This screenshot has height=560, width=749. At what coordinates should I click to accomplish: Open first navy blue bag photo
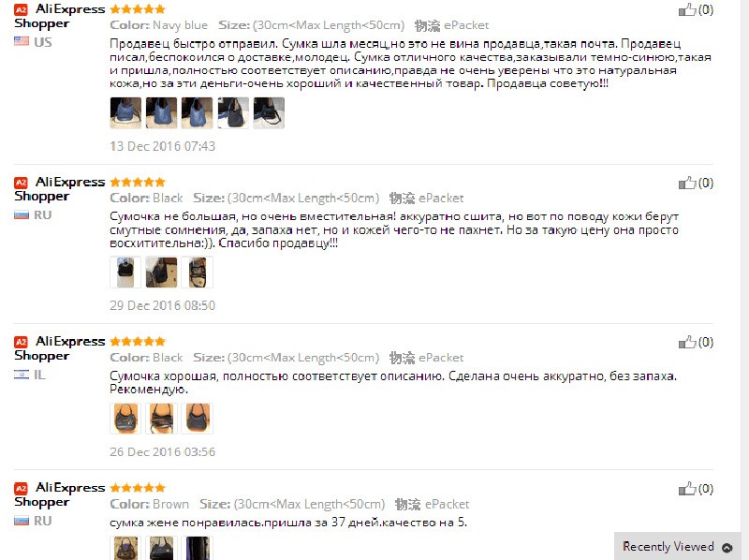(x=125, y=112)
